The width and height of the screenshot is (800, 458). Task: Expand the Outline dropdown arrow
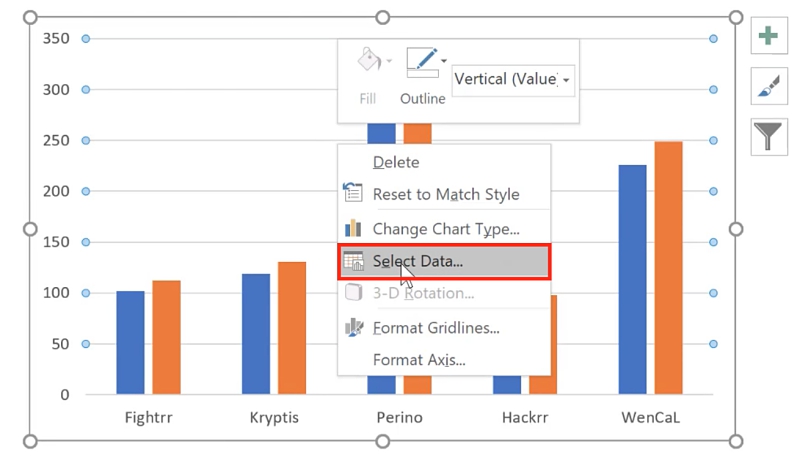pos(443,62)
